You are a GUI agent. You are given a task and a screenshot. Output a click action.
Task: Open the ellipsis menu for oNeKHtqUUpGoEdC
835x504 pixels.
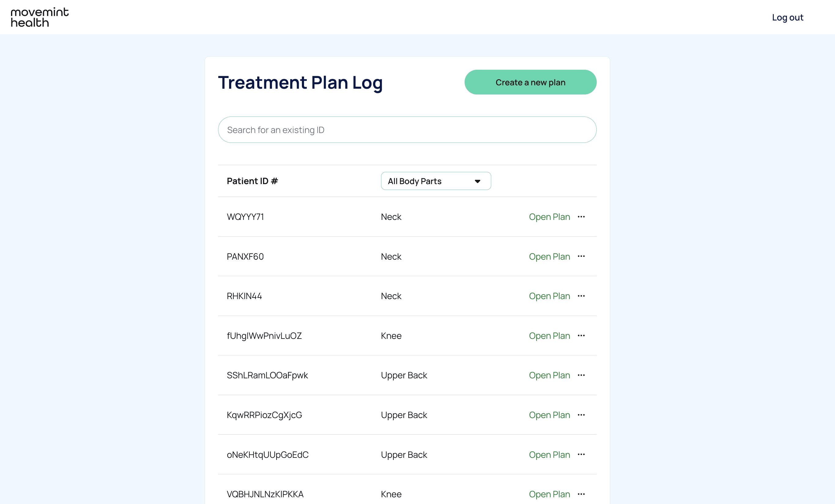581,454
